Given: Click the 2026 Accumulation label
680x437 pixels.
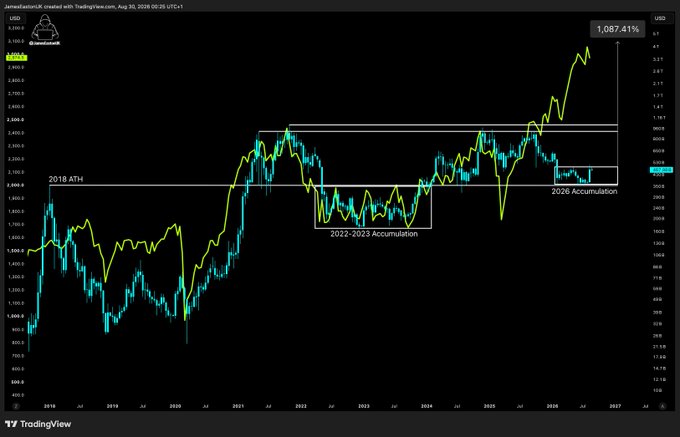Looking at the screenshot, I should (584, 191).
